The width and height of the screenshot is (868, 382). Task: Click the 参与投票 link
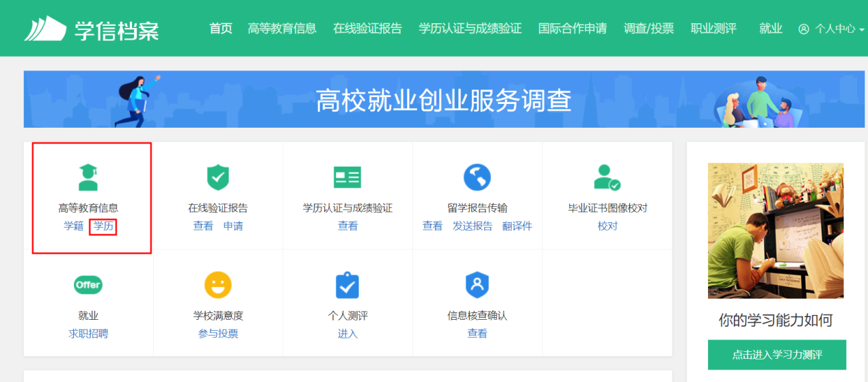point(218,334)
